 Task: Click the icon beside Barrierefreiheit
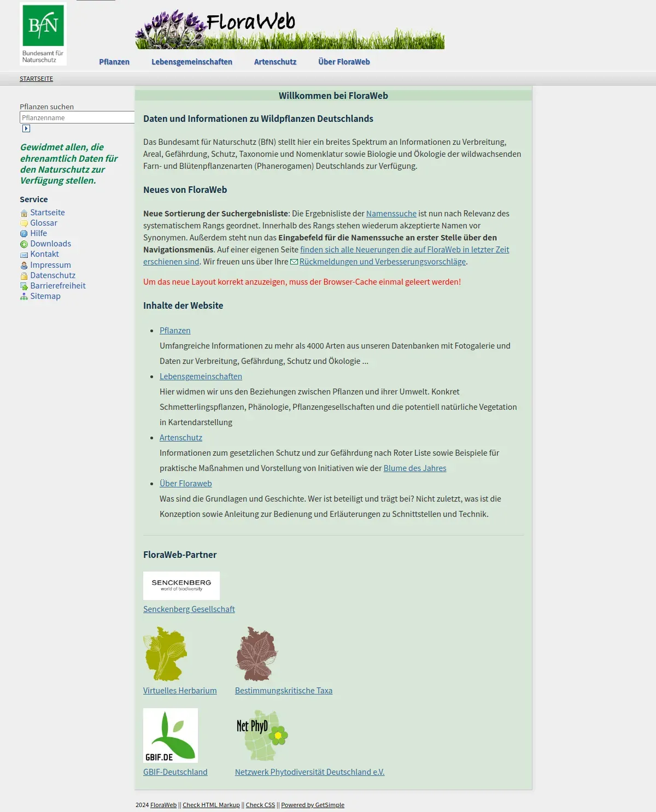24,286
